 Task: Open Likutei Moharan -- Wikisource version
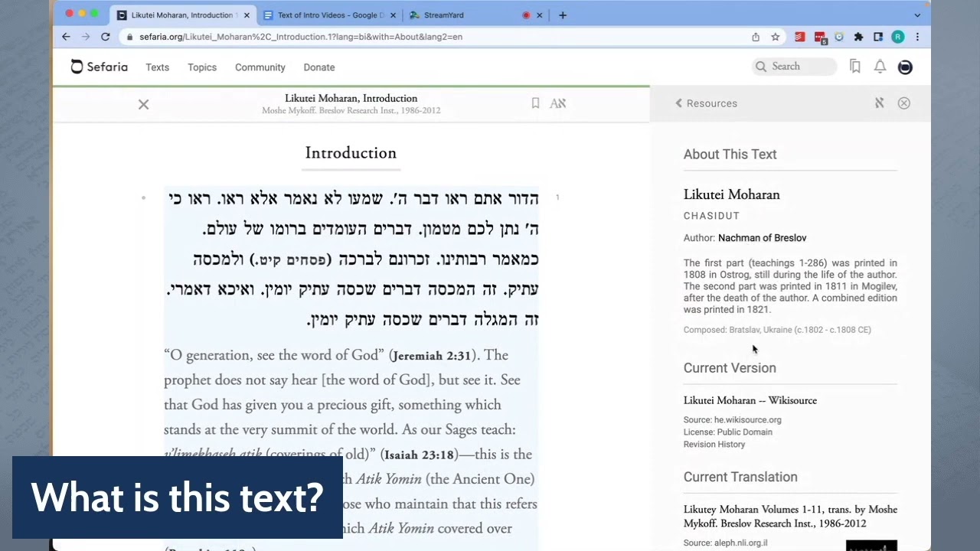[x=750, y=400]
